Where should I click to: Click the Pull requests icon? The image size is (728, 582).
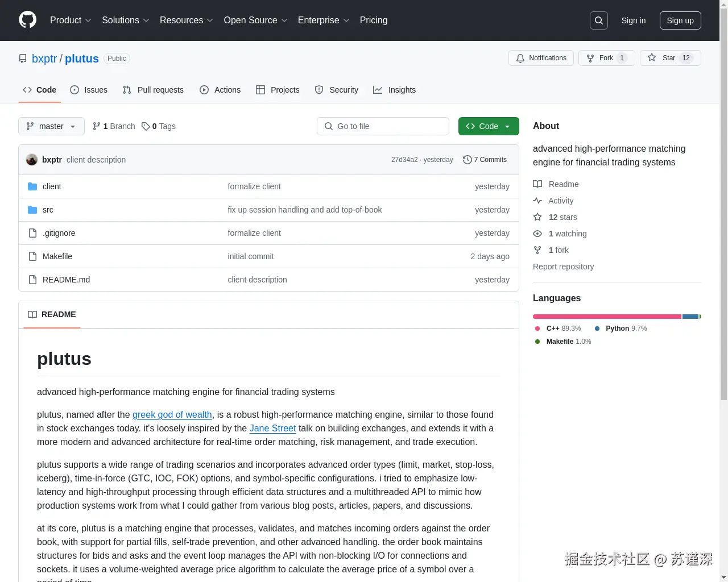click(127, 90)
